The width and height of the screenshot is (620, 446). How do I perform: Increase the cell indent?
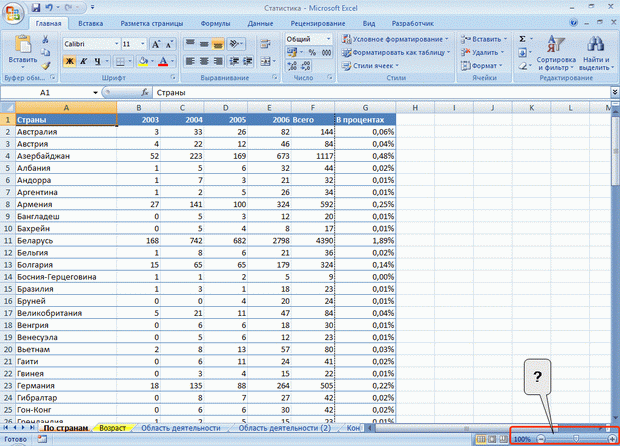[248, 61]
